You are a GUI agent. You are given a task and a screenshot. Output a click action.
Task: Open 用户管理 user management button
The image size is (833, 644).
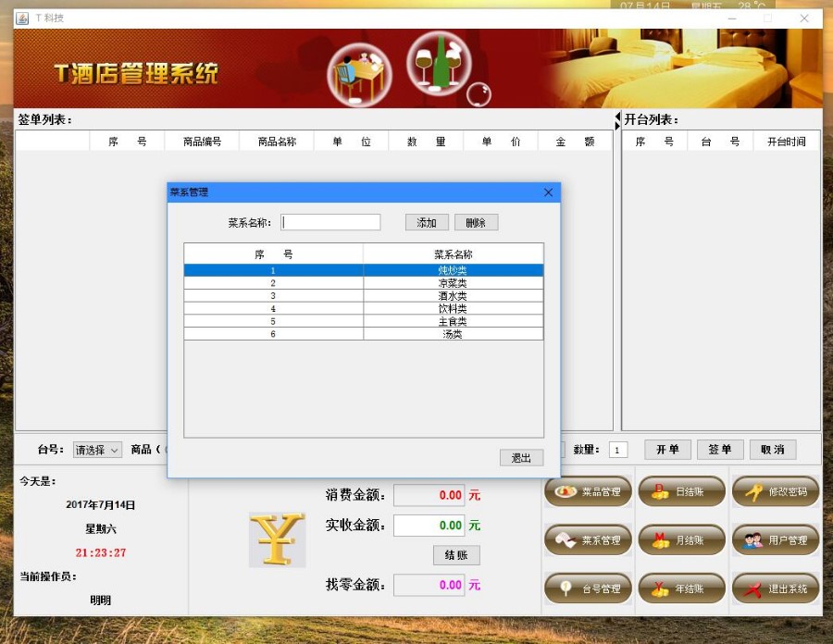(776, 540)
